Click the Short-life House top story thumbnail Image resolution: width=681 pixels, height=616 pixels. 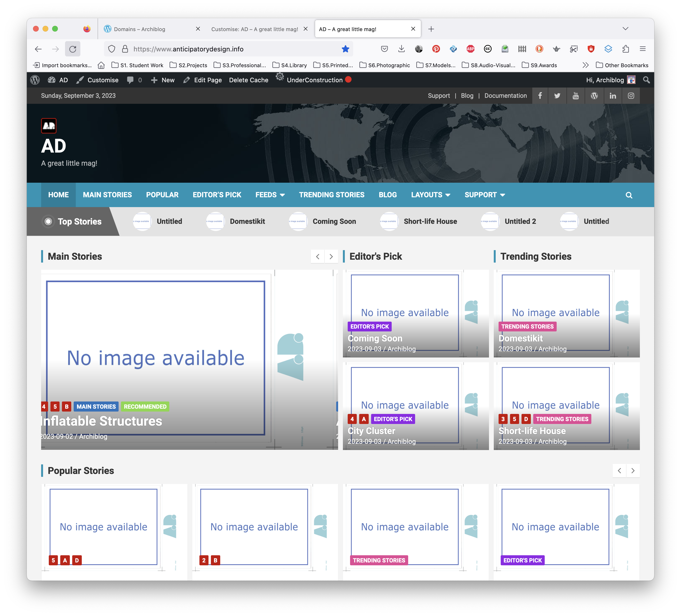click(389, 221)
